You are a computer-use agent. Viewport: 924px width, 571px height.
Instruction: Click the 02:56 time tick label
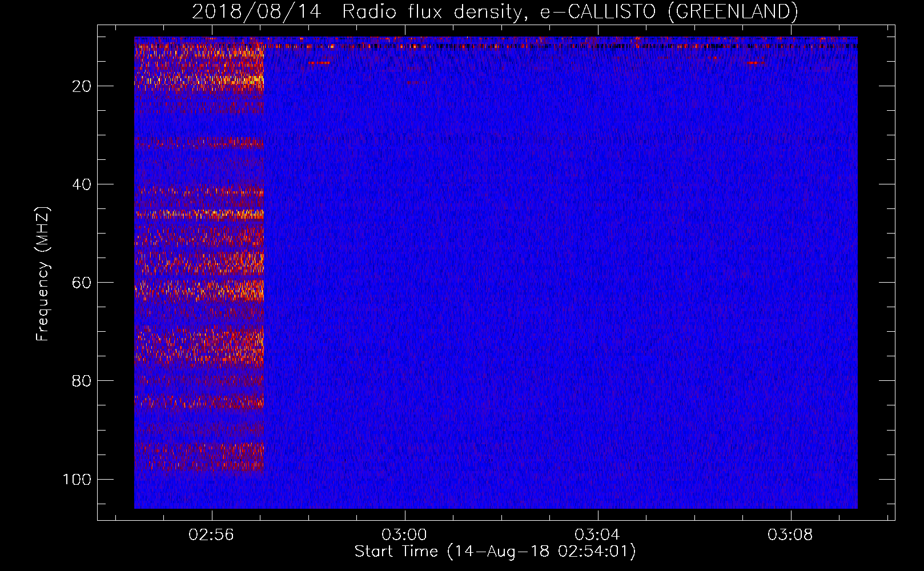(x=211, y=535)
